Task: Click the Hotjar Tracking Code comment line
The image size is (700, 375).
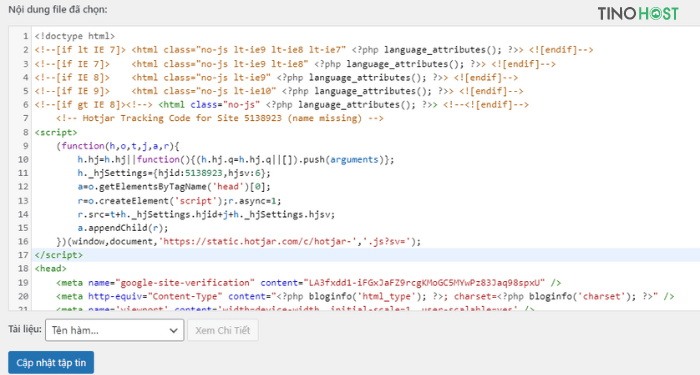Action: [220, 118]
